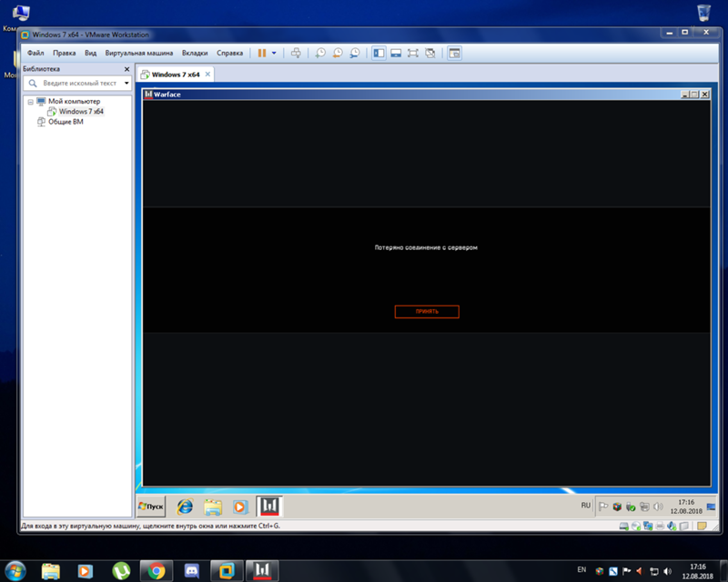
Task: Open the power options dropdown arrow beside pause
Action: (x=274, y=53)
